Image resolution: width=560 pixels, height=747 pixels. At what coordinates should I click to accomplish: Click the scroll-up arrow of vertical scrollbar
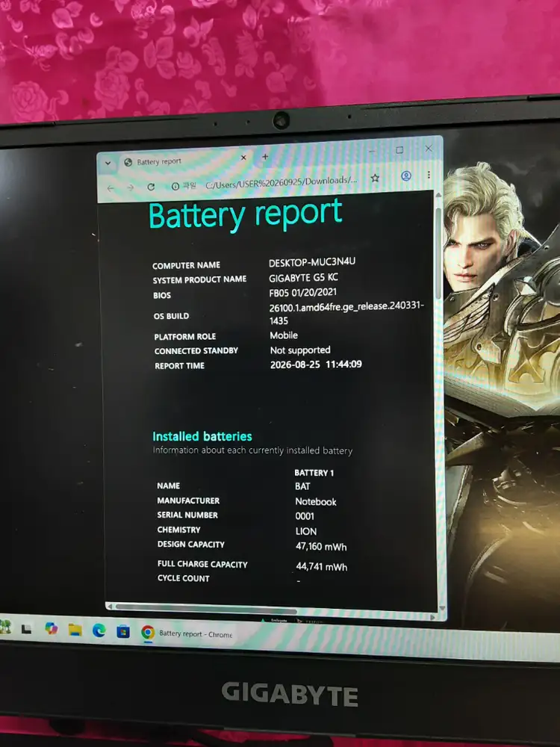(438, 195)
